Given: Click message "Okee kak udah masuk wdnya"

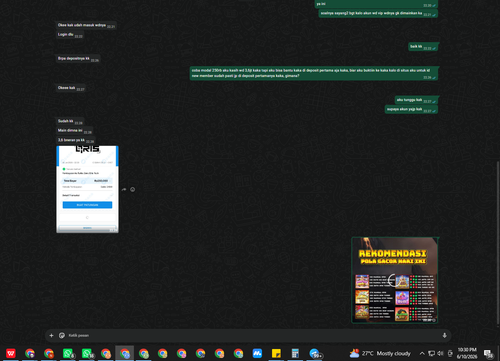Looking at the screenshot, I should tap(86, 25).
